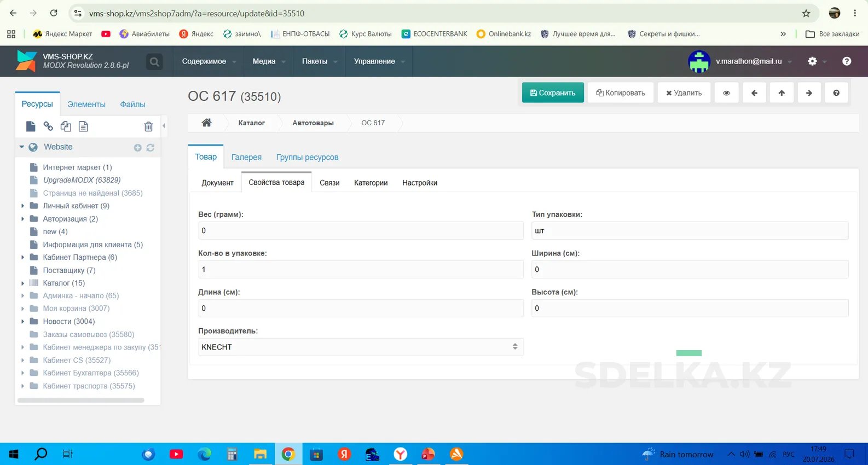This screenshot has height=465, width=868.
Task: Click the Удалить button
Action: point(684,93)
